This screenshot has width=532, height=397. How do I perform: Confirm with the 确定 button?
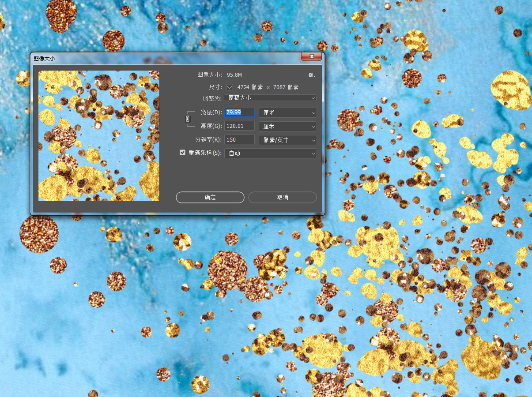(x=210, y=197)
